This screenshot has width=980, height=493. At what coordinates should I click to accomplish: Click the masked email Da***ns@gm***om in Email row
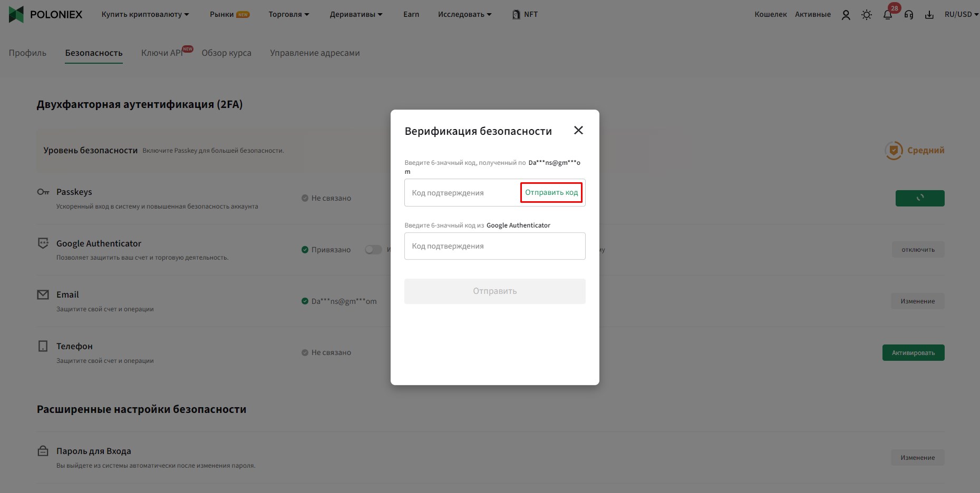tap(344, 301)
